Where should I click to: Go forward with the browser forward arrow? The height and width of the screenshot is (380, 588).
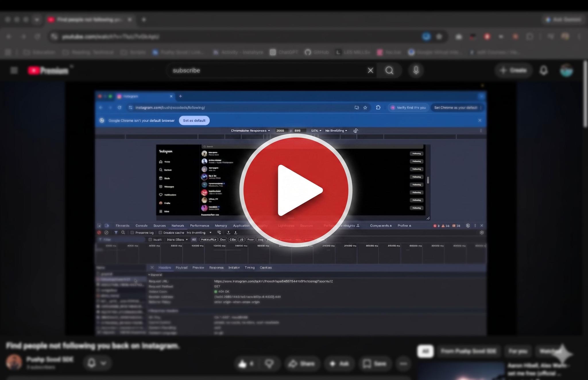pos(24,36)
